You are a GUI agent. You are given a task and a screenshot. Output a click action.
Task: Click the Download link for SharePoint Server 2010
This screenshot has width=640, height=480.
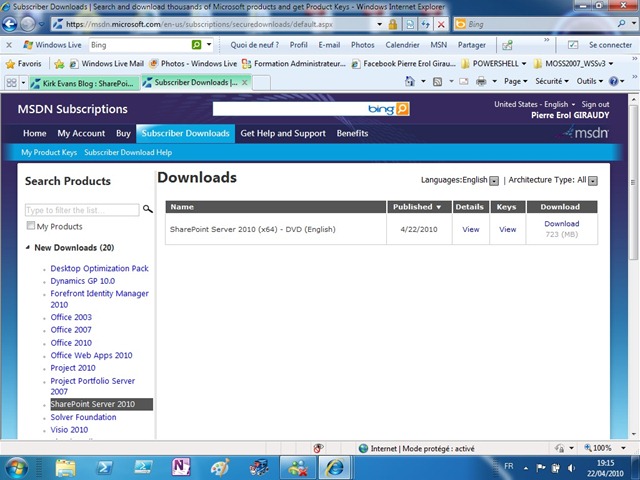[562, 224]
